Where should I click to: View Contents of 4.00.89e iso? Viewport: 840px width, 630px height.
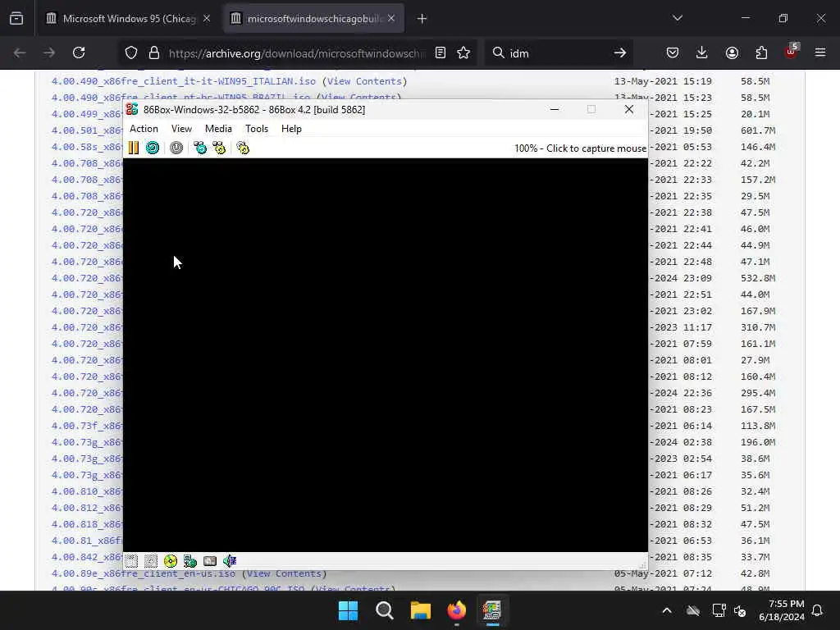coord(284,573)
